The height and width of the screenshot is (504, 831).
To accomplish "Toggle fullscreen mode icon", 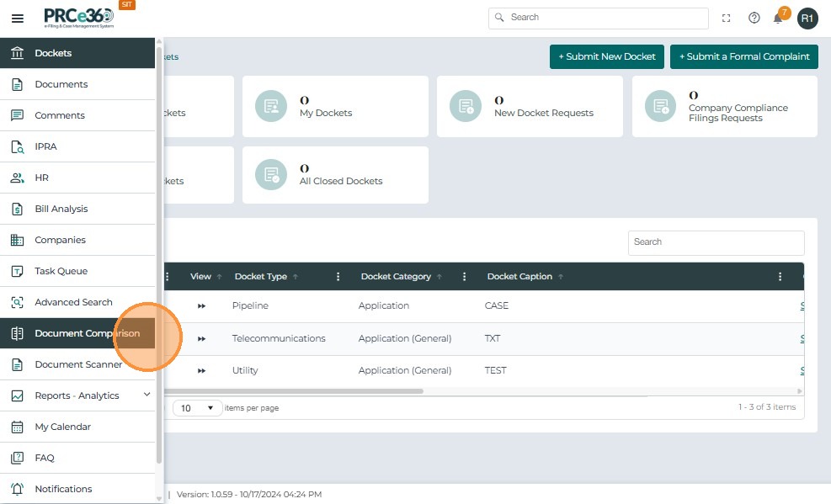I will click(726, 19).
